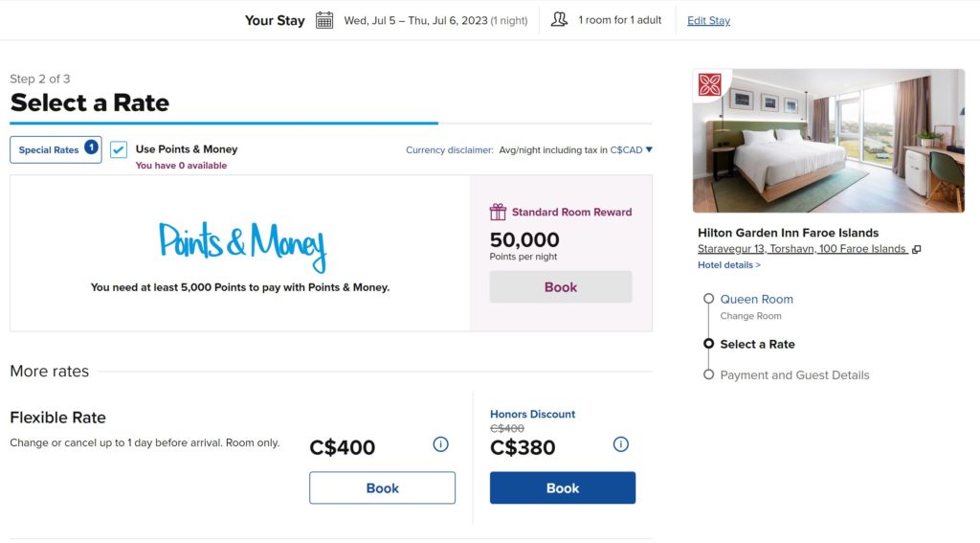Screen dimensions: 980x543
Task: Click the Edit Stay link
Action: pyautogui.click(x=708, y=20)
